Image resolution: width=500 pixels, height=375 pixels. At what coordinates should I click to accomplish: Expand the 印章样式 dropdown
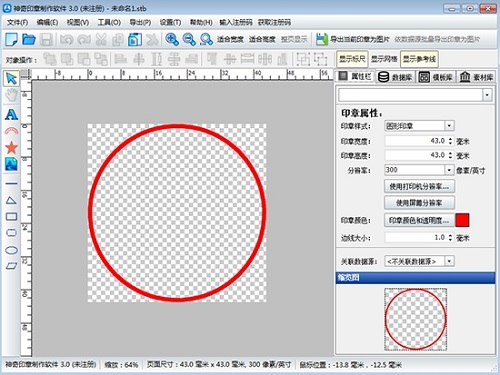click(449, 126)
